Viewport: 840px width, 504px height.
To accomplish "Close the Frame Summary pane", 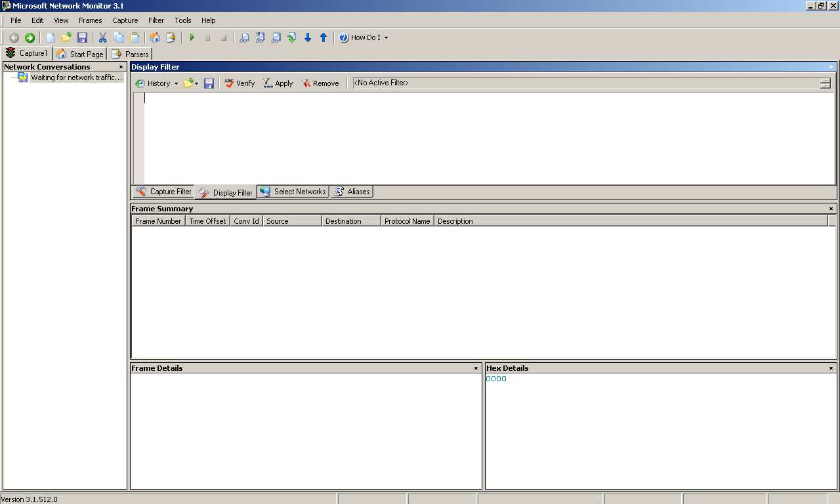I will tap(831, 209).
